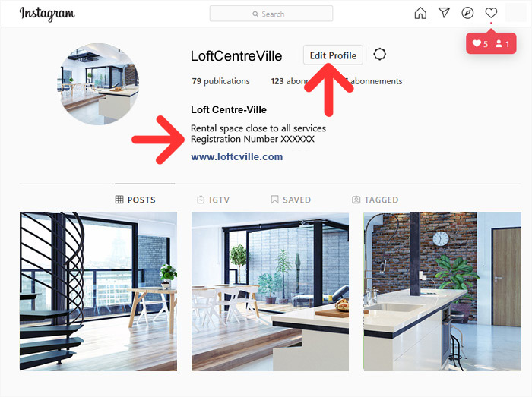The height and width of the screenshot is (397, 532).
Task: Switch to the SAVED tab
Action: click(291, 200)
